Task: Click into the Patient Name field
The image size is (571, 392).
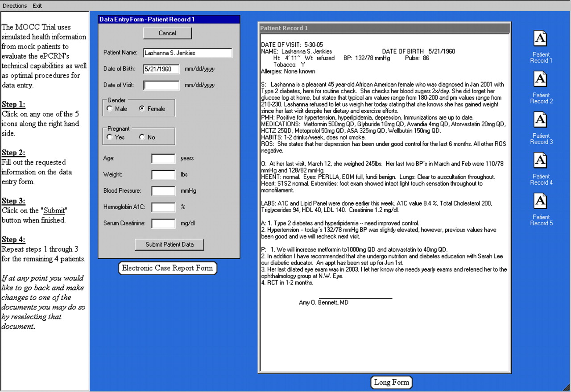Action: tap(187, 53)
